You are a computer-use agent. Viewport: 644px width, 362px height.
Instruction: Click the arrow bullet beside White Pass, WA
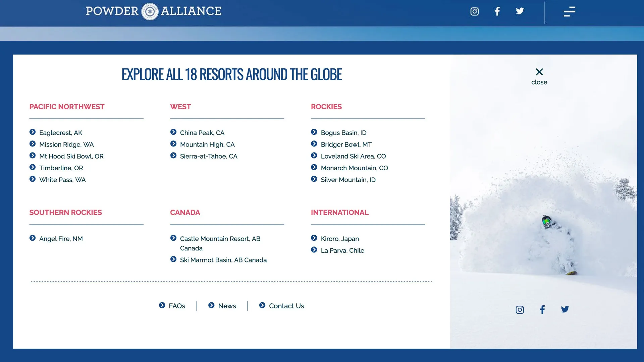tap(33, 179)
